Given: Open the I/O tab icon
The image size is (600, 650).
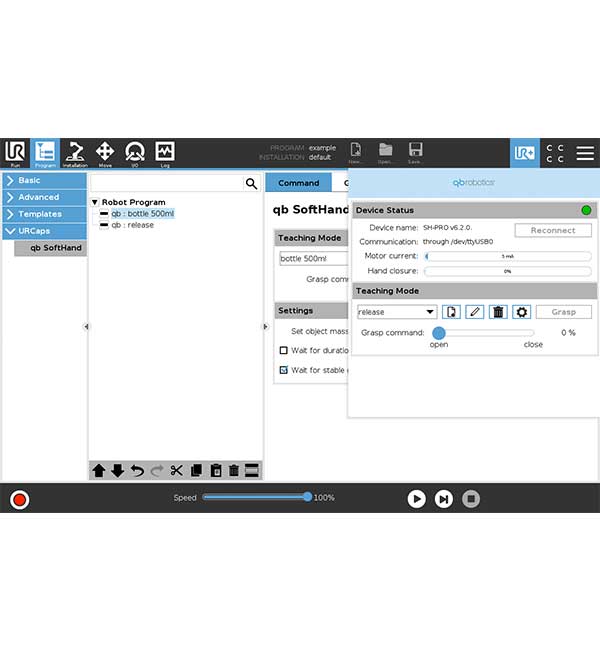Looking at the screenshot, I should 135,153.
